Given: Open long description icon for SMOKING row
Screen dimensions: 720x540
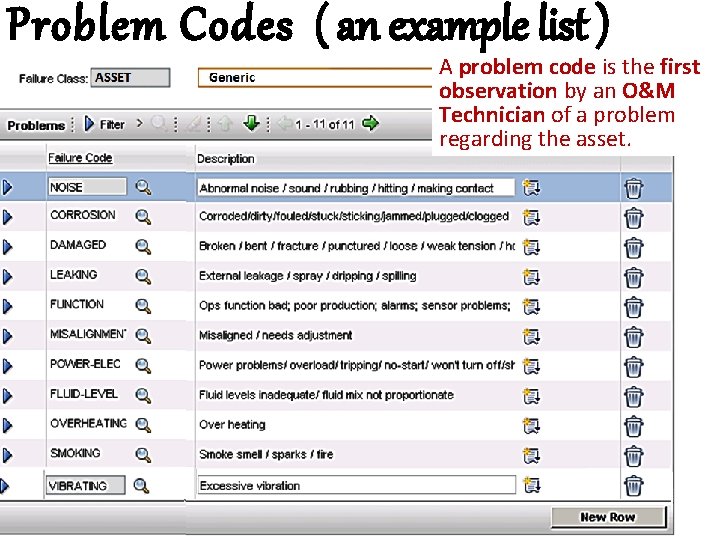Looking at the screenshot, I should [x=531, y=456].
